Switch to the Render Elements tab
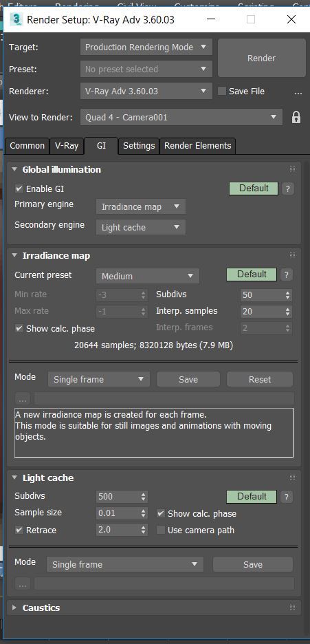The width and height of the screenshot is (310, 644). click(197, 146)
